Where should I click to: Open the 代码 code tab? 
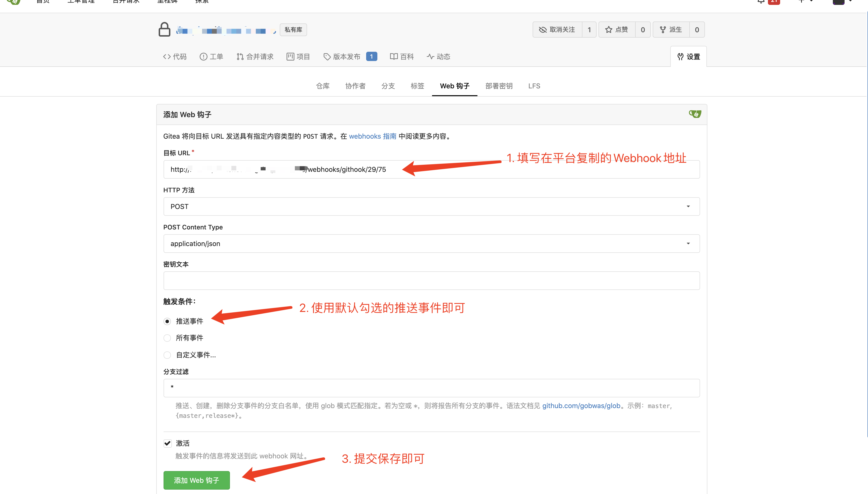point(175,57)
